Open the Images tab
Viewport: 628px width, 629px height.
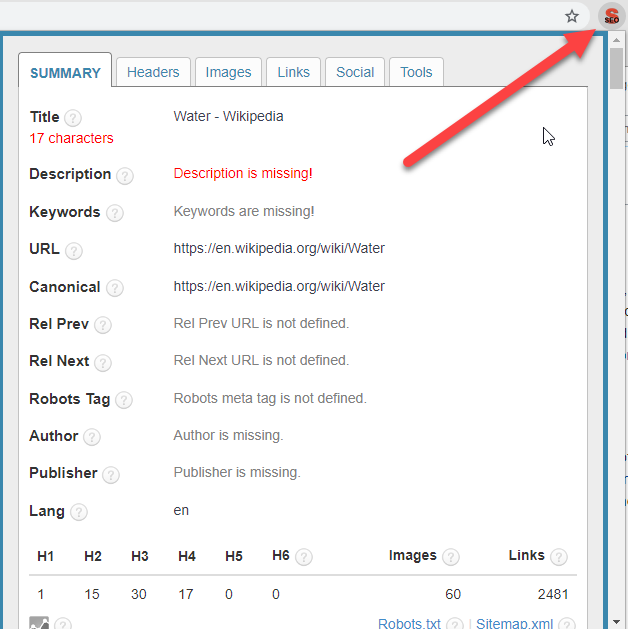[x=228, y=72]
